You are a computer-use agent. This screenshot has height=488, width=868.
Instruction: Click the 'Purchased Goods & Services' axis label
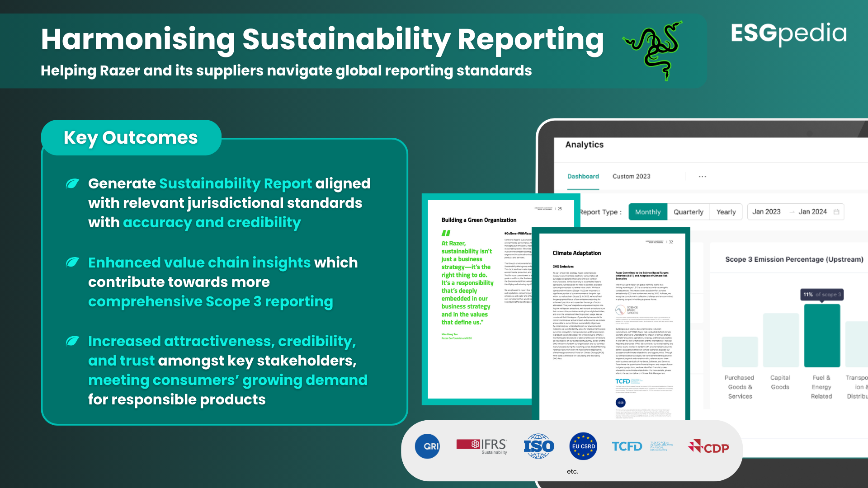(740, 387)
